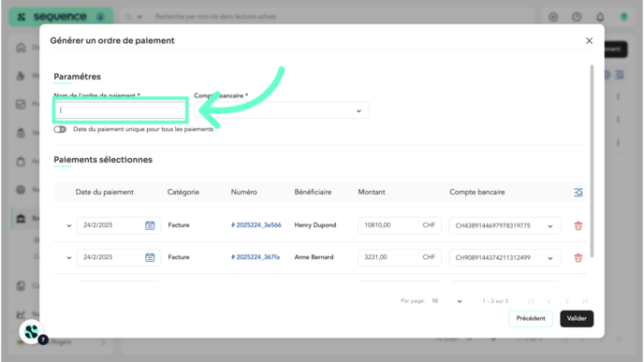
Task: Toggle single payment date for all payments
Action: pos(60,129)
